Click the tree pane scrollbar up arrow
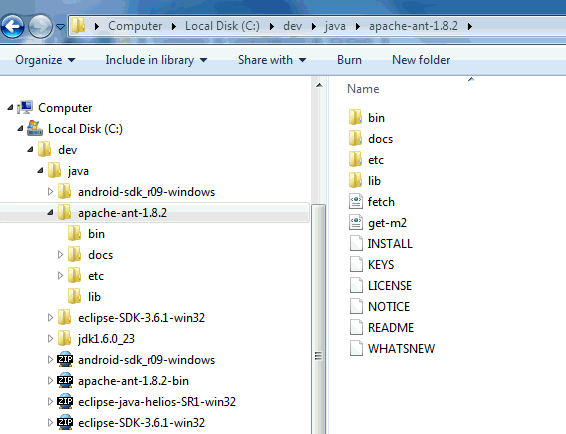The height and width of the screenshot is (434, 566). coord(319,86)
